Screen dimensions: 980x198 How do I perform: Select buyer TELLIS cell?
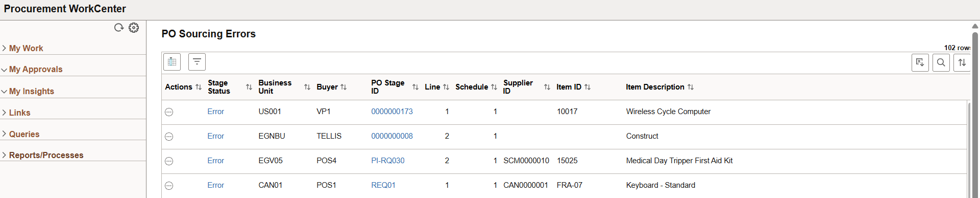(329, 136)
